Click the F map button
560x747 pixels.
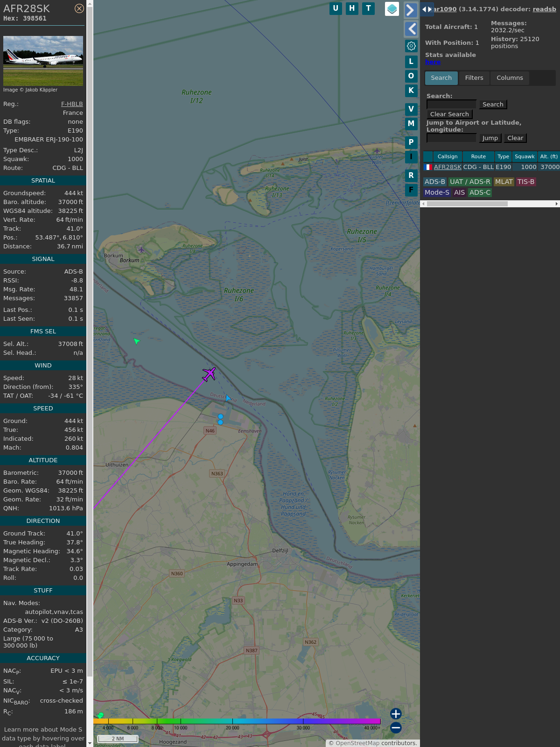tap(411, 190)
